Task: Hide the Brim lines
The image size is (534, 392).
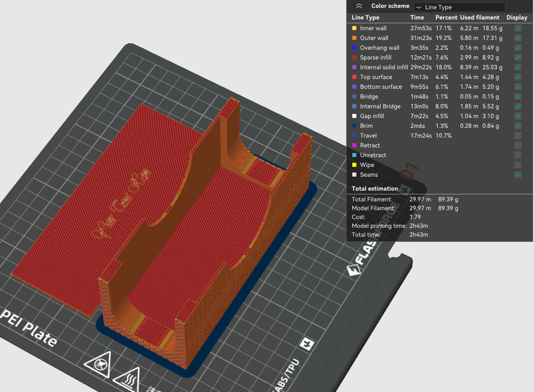Action: 518,126
